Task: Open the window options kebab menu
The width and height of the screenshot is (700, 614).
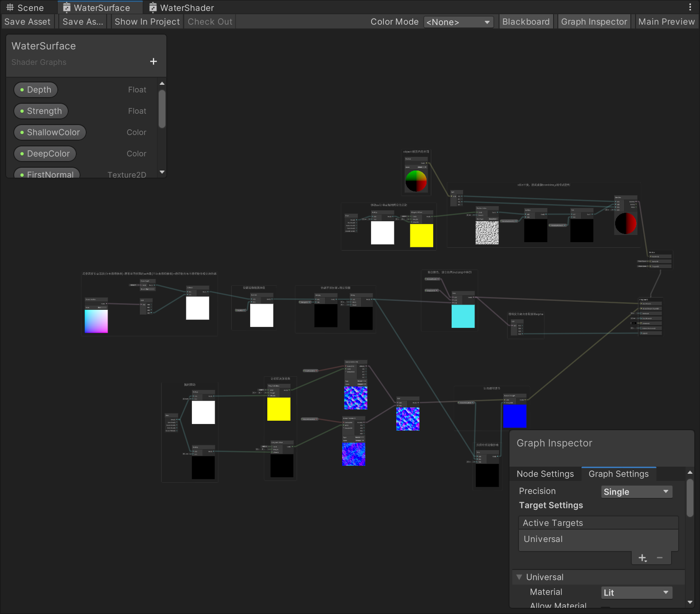Action: coord(690,7)
